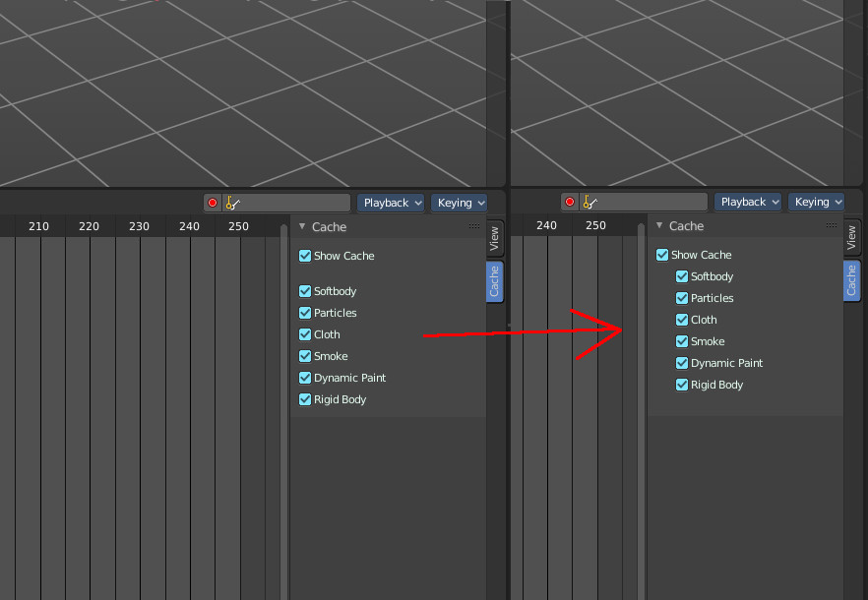
Task: Uncheck Dynamic Paint in left Cache panel
Action: click(x=305, y=378)
